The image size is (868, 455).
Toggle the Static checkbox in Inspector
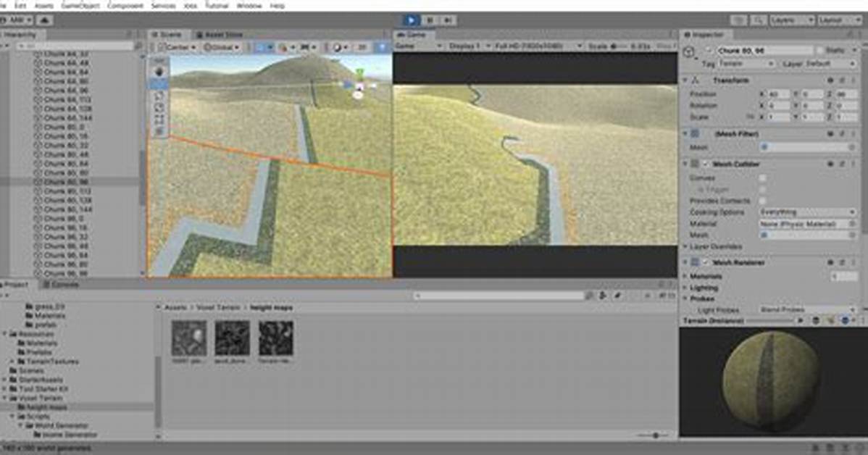821,51
